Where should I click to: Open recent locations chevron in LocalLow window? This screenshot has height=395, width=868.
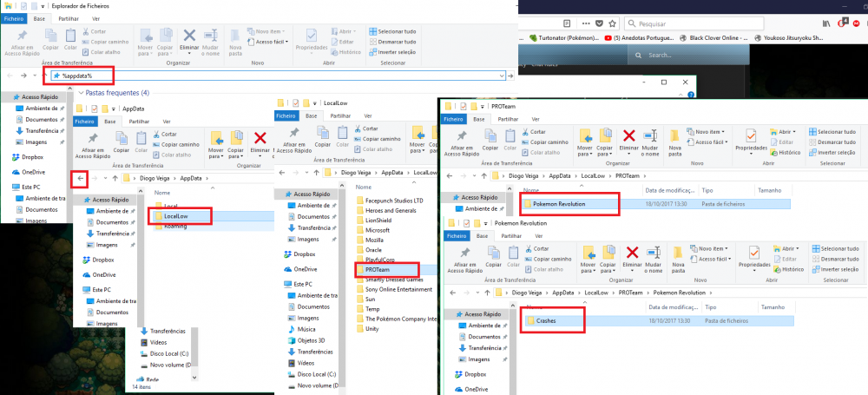point(306,172)
